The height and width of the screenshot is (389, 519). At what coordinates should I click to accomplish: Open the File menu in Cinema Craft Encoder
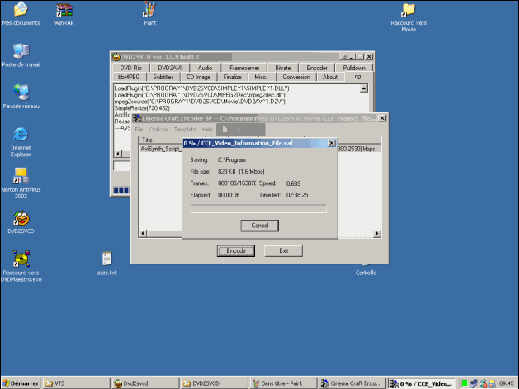tap(139, 129)
